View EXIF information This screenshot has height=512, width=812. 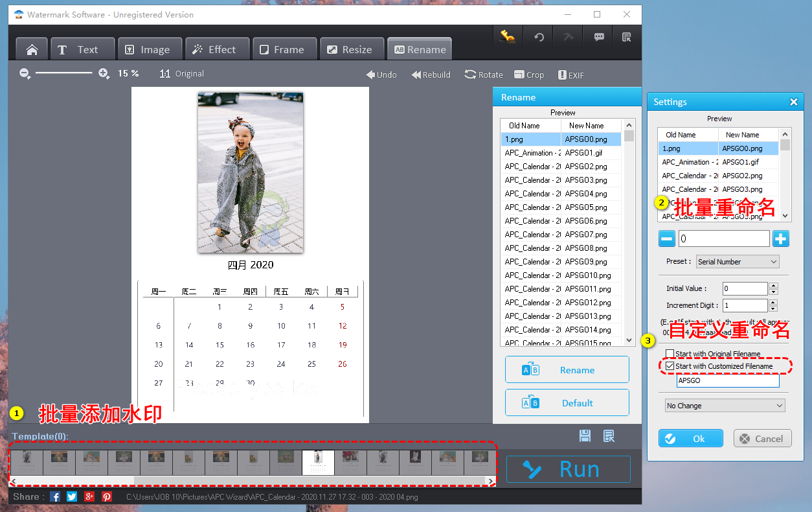click(x=571, y=75)
